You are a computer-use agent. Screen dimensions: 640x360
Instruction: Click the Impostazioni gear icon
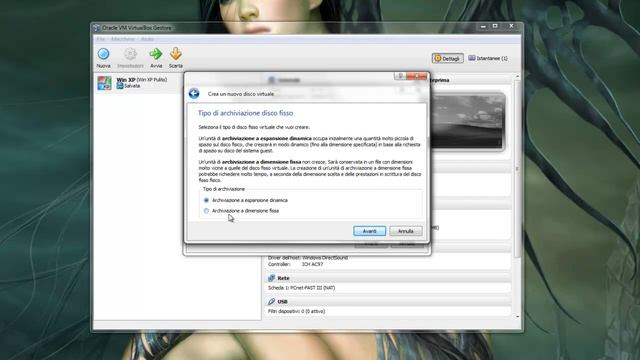coord(130,54)
